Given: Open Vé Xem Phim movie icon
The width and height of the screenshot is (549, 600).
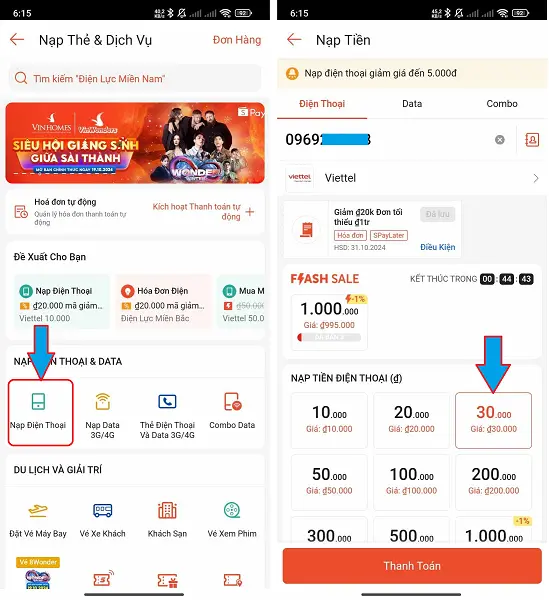Looking at the screenshot, I should tap(232, 510).
